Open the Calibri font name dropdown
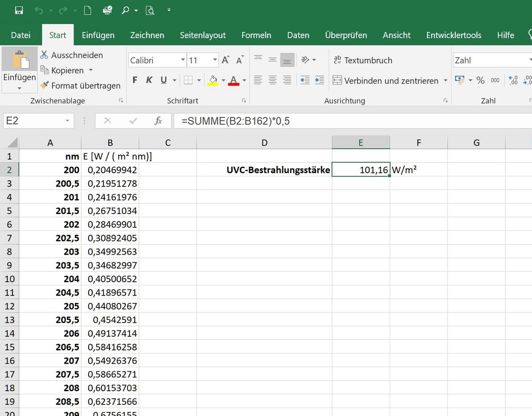The height and width of the screenshot is (416, 532). pyautogui.click(x=183, y=60)
